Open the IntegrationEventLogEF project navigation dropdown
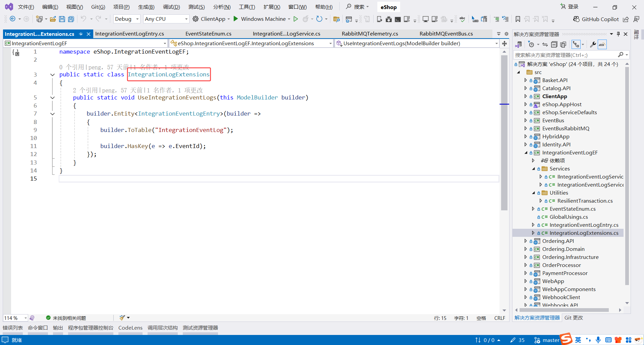The width and height of the screenshot is (644, 345). (86, 44)
